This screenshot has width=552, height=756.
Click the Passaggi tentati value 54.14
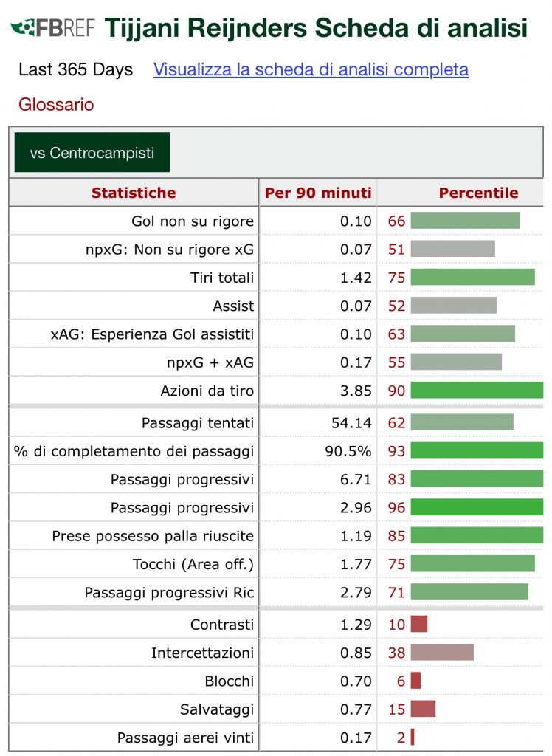point(352,423)
